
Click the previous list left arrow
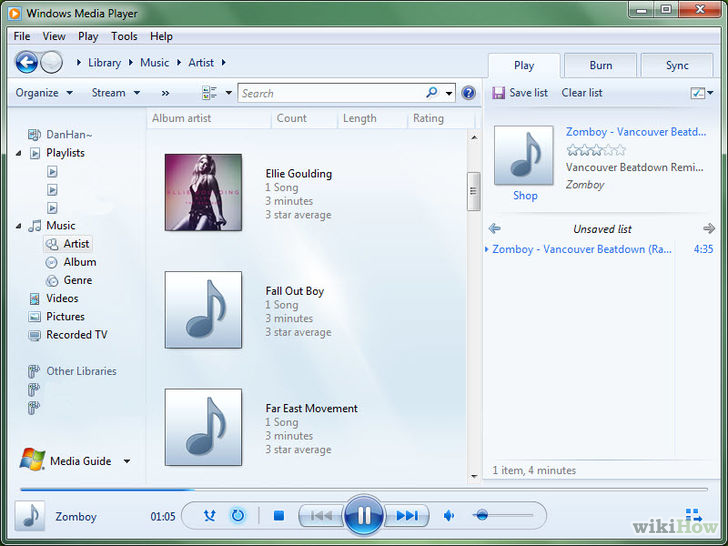click(x=495, y=228)
